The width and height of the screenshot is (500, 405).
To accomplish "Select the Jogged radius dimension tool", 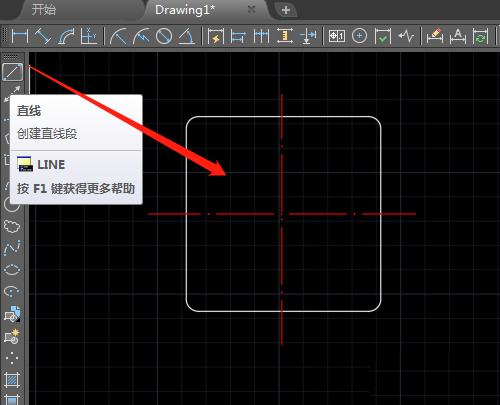I will [141, 36].
